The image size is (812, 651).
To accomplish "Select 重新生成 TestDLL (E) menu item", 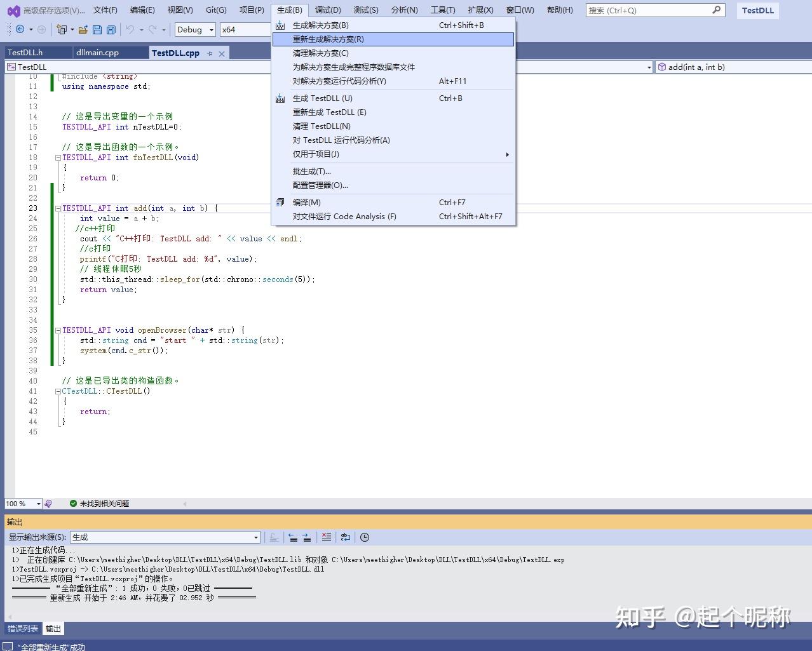I will click(393, 112).
